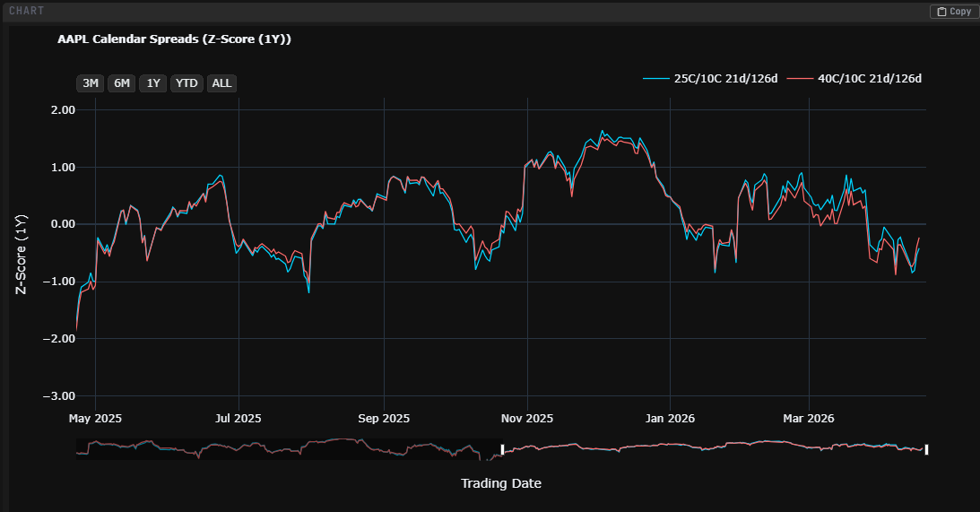Toggle the 25C/10C 21d/126d legend series
Image resolution: width=980 pixels, height=512 pixels.
[x=711, y=79]
